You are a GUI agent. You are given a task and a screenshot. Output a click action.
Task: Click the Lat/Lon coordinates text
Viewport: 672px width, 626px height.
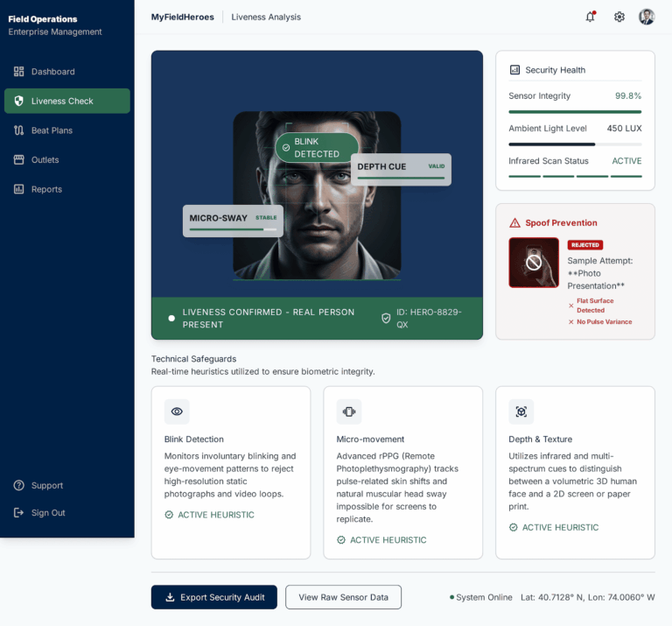588,597
